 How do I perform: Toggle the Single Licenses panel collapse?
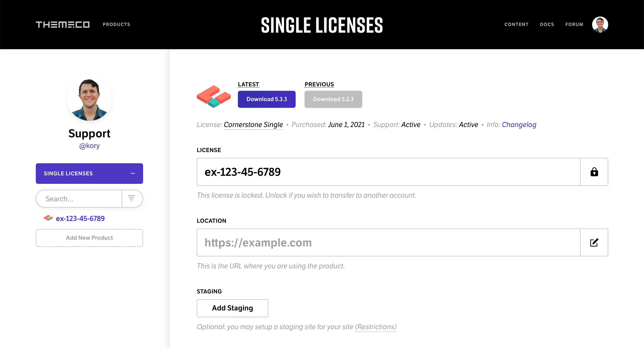click(133, 174)
